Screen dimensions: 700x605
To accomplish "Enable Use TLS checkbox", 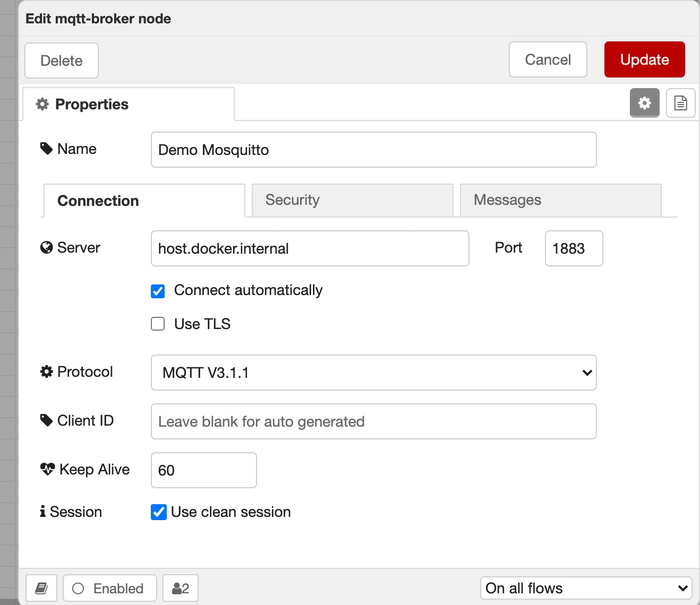I will click(158, 324).
